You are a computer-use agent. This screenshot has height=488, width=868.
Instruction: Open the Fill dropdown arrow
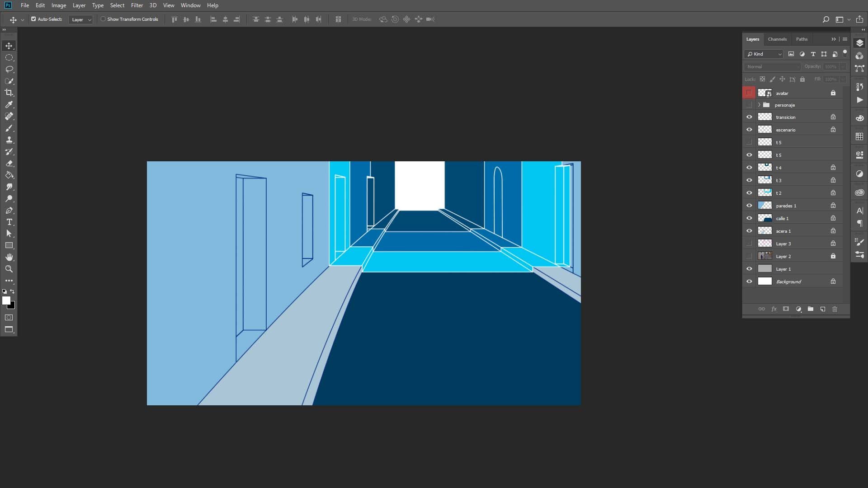[x=843, y=79]
